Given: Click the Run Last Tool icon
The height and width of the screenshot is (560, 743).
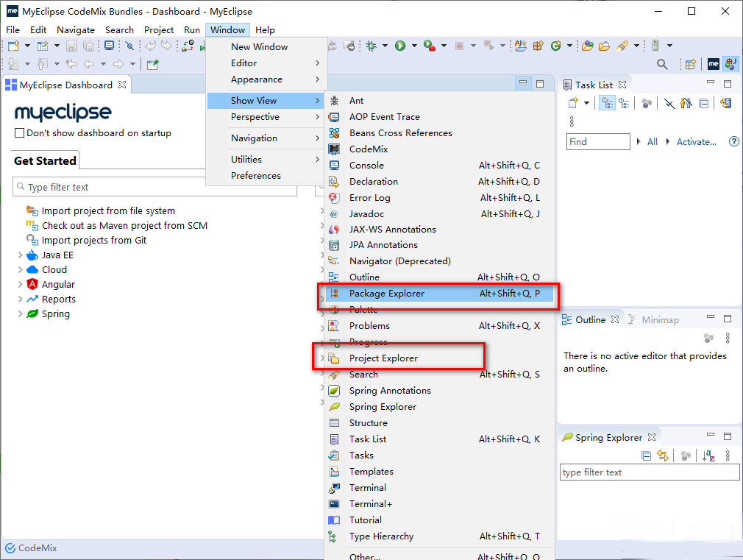Looking at the screenshot, I should (x=430, y=46).
